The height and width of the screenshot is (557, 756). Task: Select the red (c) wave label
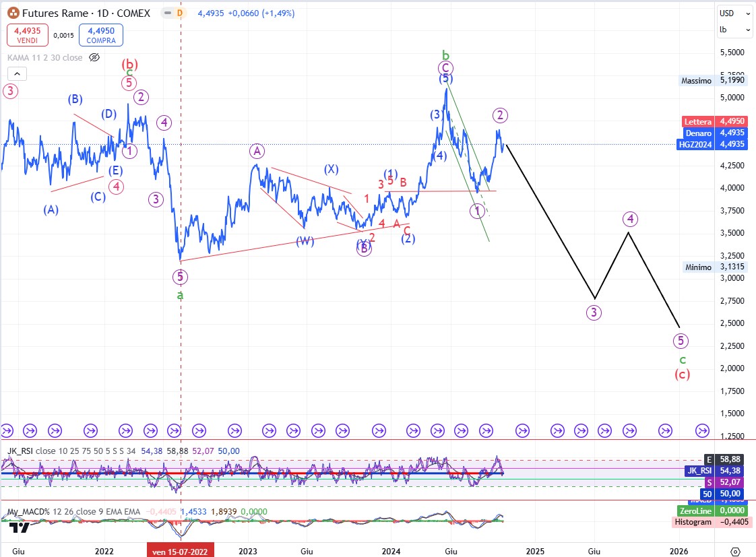pos(683,374)
